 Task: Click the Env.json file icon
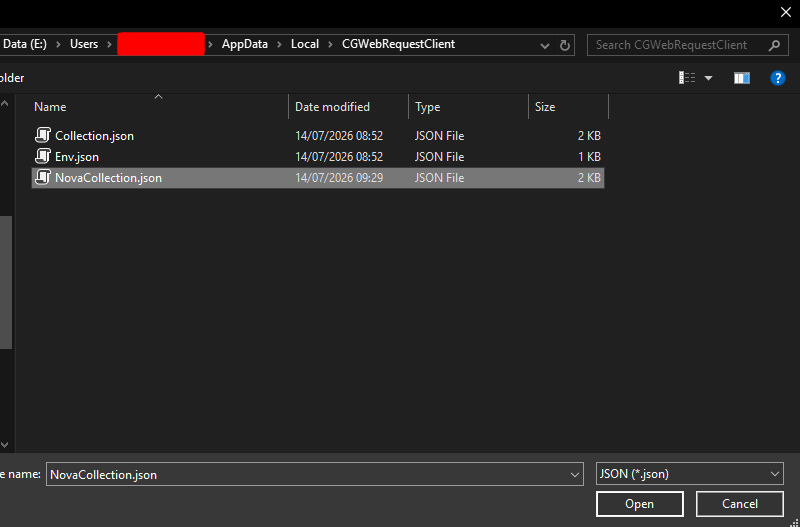point(43,156)
